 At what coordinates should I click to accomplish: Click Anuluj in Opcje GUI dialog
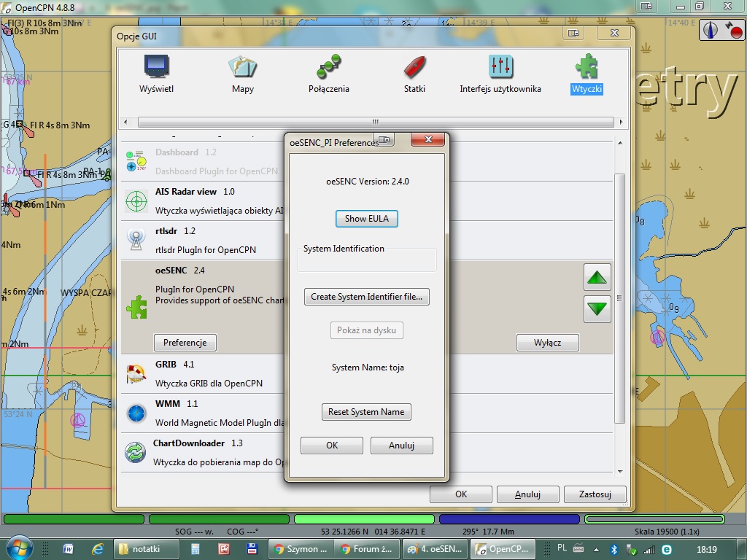528,494
